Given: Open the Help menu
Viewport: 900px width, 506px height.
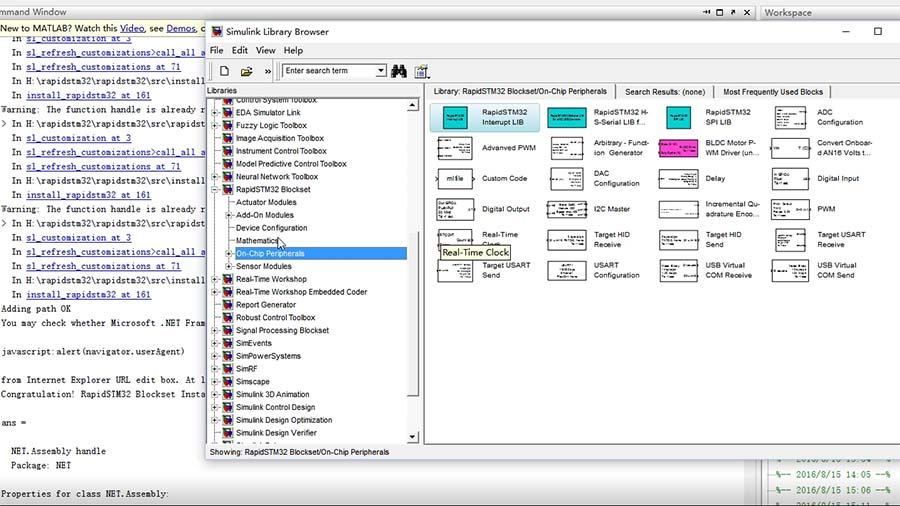Looking at the screenshot, I should [x=293, y=50].
